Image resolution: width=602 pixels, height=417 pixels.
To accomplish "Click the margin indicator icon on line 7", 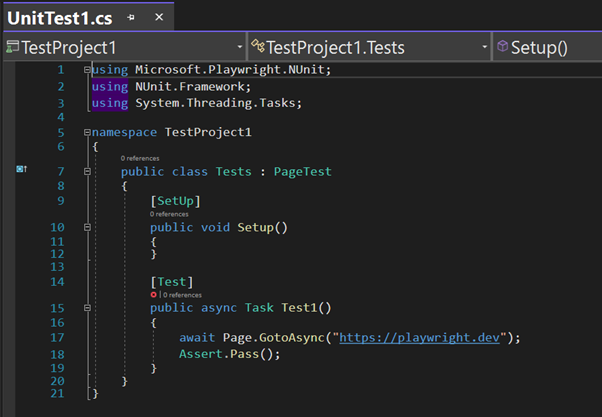I will (21, 171).
